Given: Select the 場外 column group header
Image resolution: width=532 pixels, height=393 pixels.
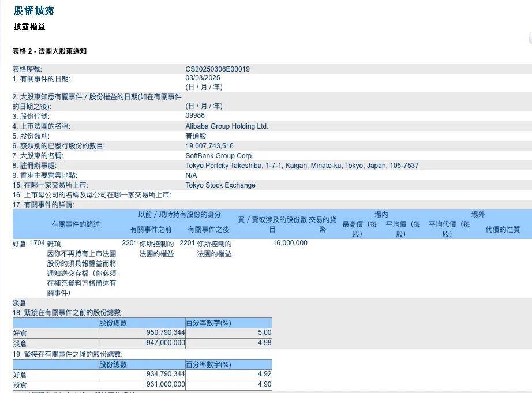Looking at the screenshot, I should coord(478,215).
